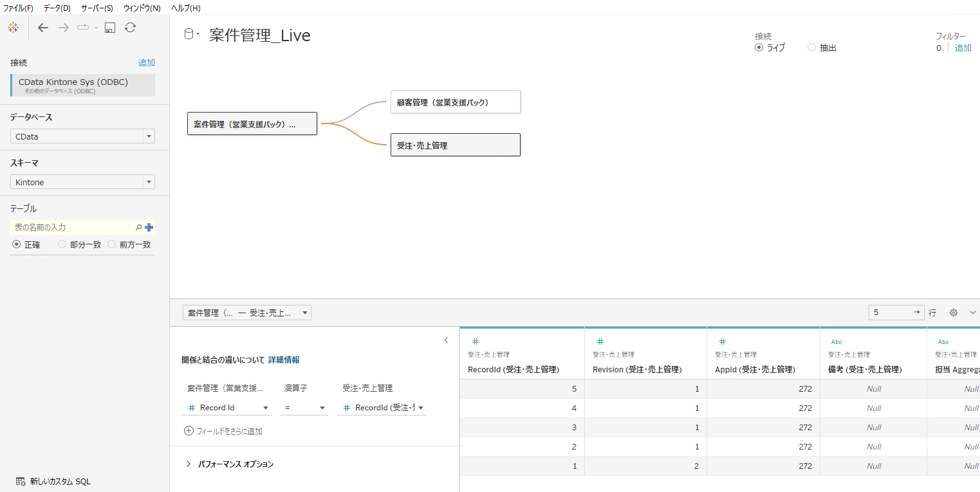This screenshot has width=980, height=492.
Task: Click the Abc type icon of 備考 column
Action: [x=837, y=342]
